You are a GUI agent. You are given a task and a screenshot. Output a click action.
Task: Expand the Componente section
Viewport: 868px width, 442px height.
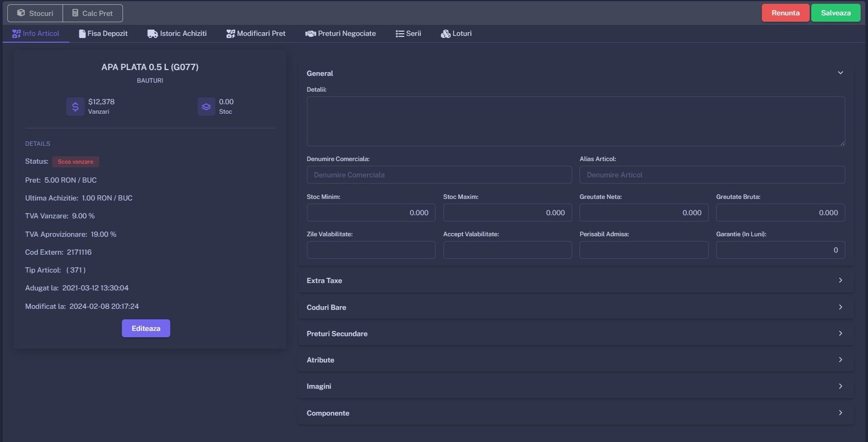tap(576, 413)
